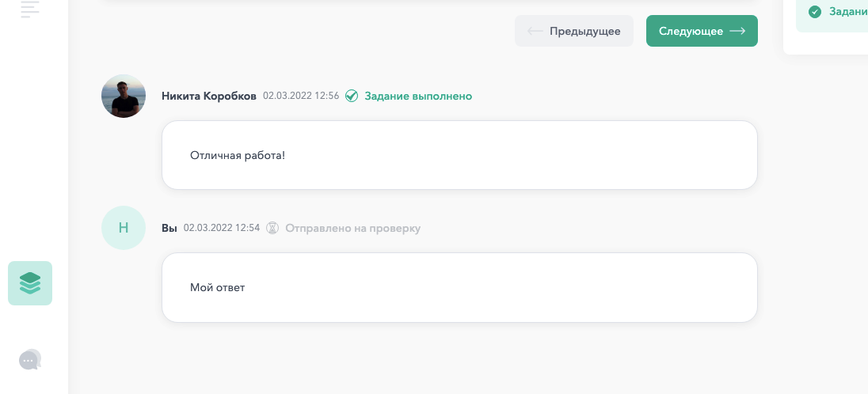
Task: Select the Отличная работа! comment bubble
Action: [459, 155]
